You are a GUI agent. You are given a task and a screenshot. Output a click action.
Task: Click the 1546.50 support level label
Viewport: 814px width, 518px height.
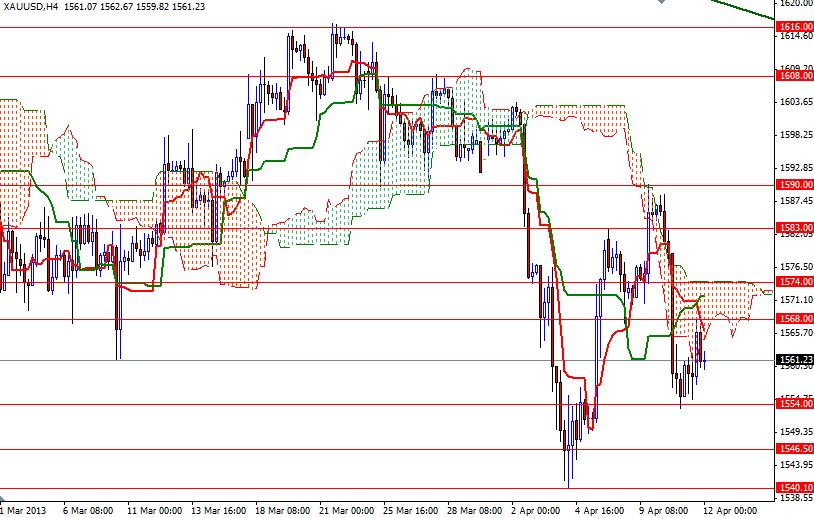(x=793, y=450)
